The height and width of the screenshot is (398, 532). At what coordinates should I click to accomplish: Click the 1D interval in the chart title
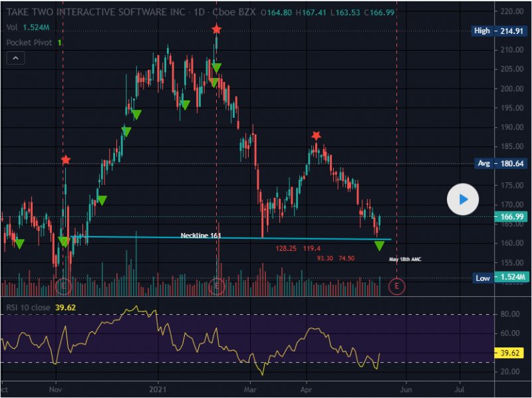coord(199,12)
